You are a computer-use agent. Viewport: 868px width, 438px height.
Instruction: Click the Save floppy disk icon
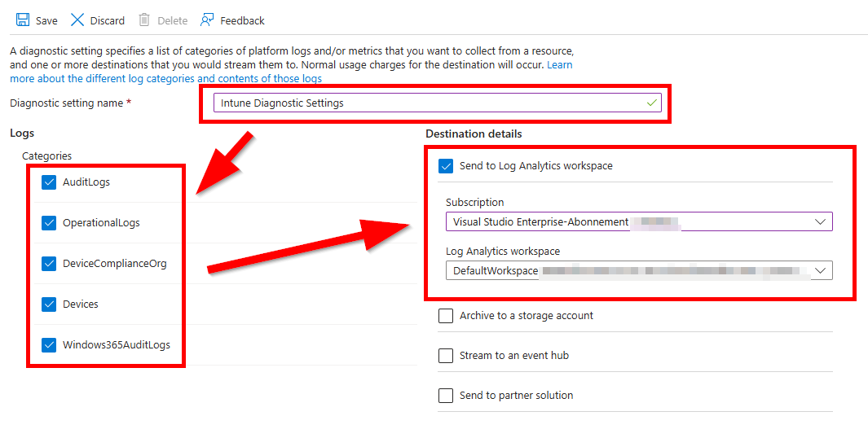pyautogui.click(x=23, y=20)
